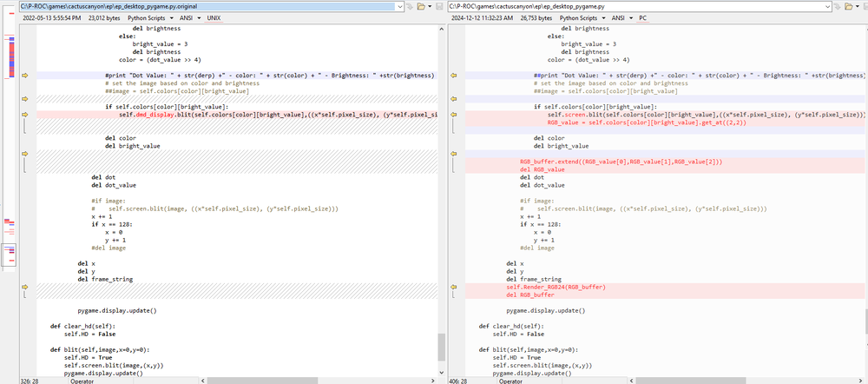Viewport: 868px width, 384px height.
Task: Click right line 'RGB_value = self.colors'
Action: coord(647,122)
